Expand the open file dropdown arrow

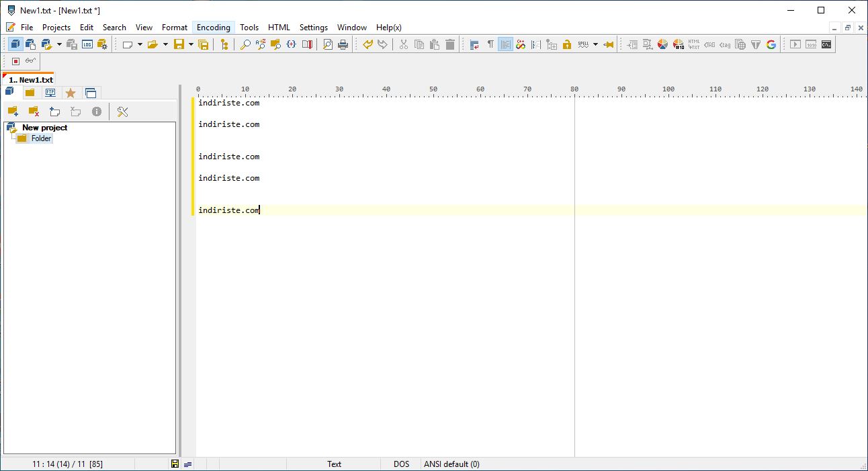(165, 44)
